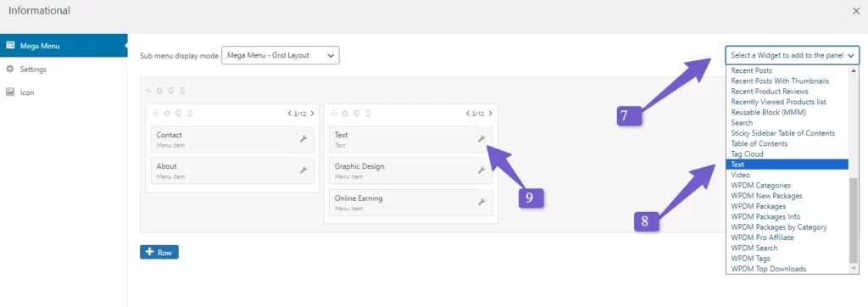Select the Text widget block title
Image resolution: width=868 pixels, height=307 pixels.
tap(342, 135)
